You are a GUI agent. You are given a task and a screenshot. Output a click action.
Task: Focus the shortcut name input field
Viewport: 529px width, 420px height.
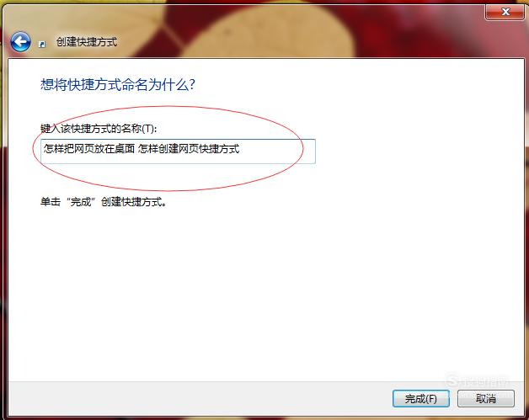pos(178,152)
